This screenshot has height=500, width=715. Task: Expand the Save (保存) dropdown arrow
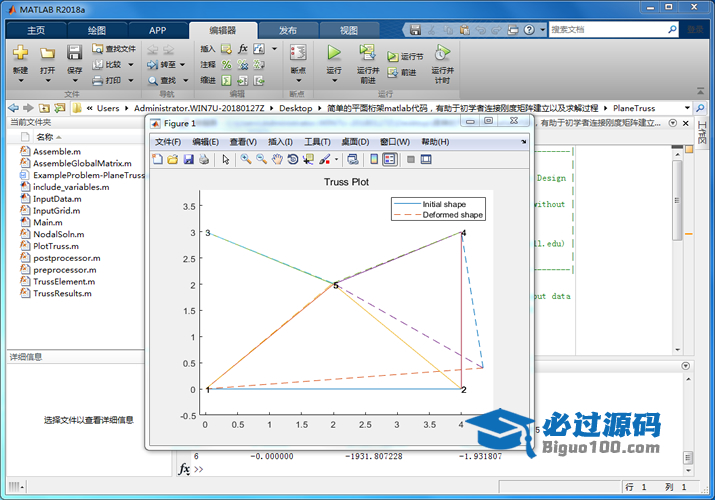[75, 81]
